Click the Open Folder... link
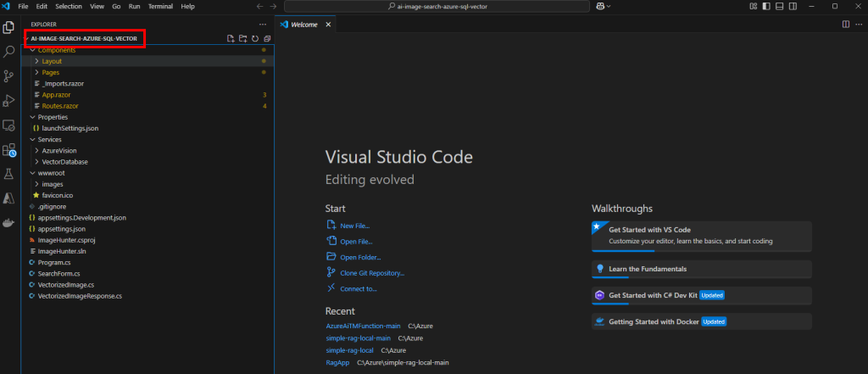This screenshot has height=374, width=868. (360, 257)
